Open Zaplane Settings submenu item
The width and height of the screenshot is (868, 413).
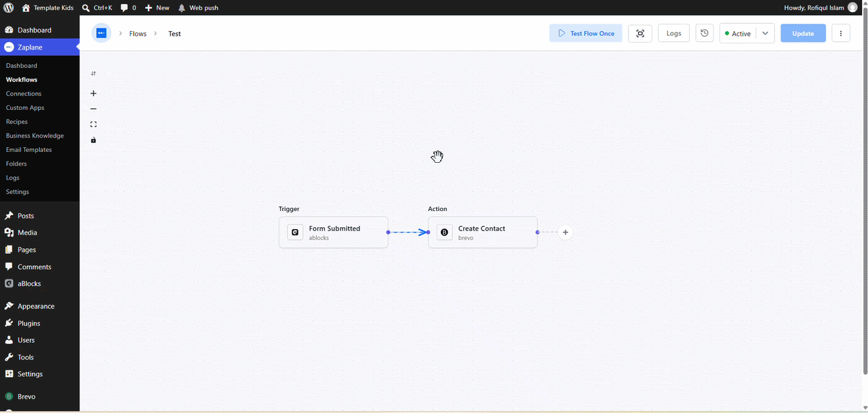[x=18, y=192]
